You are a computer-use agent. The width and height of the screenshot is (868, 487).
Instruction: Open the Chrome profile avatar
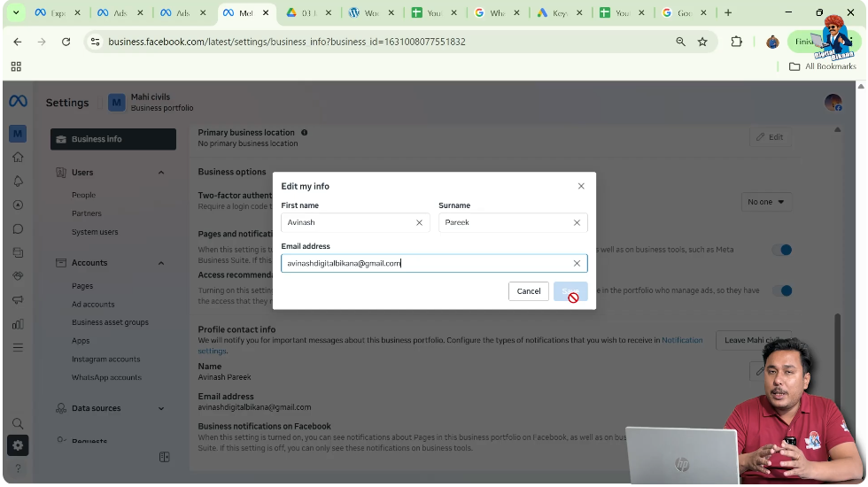(772, 42)
